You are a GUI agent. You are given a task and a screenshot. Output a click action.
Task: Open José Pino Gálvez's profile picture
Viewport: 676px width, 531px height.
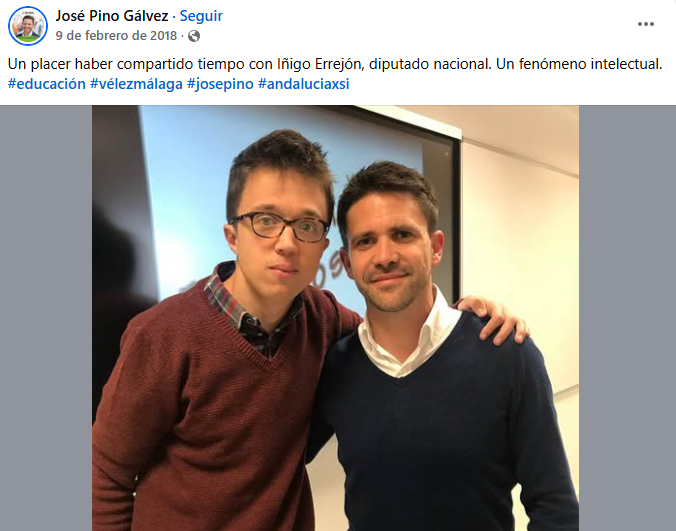point(28,26)
